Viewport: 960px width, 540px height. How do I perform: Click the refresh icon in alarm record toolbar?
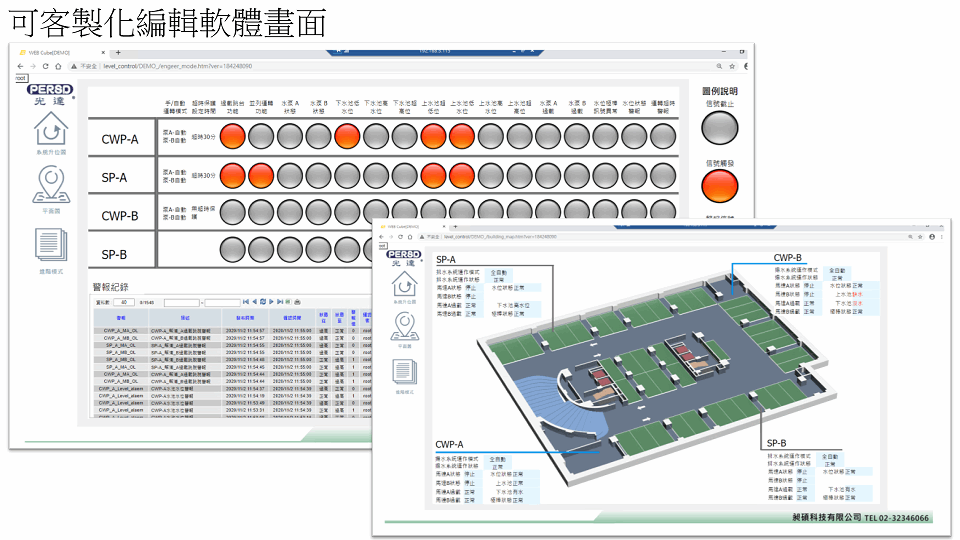(262, 301)
